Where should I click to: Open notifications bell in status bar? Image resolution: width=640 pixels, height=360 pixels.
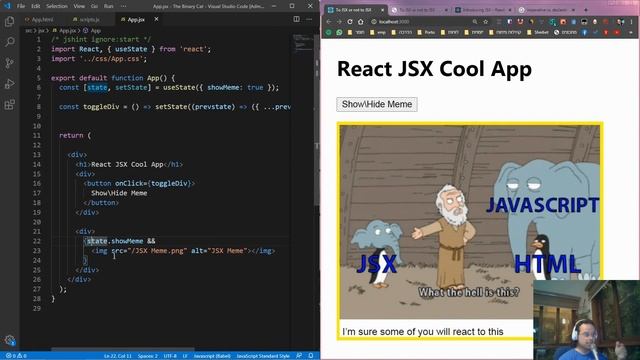311,356
